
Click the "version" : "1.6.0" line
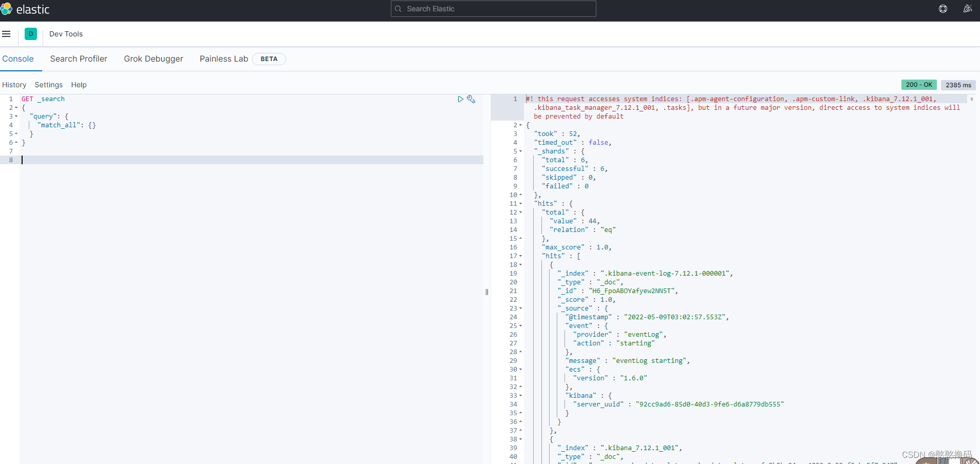coord(610,378)
